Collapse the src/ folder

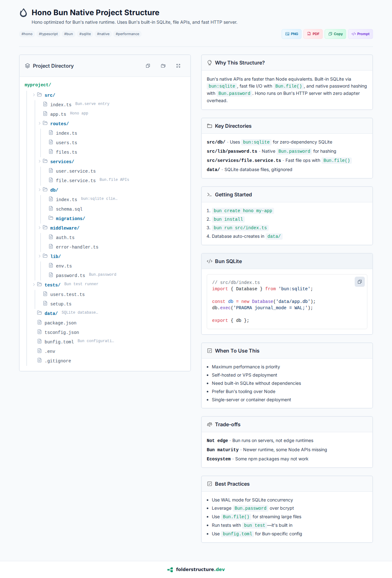34,95
